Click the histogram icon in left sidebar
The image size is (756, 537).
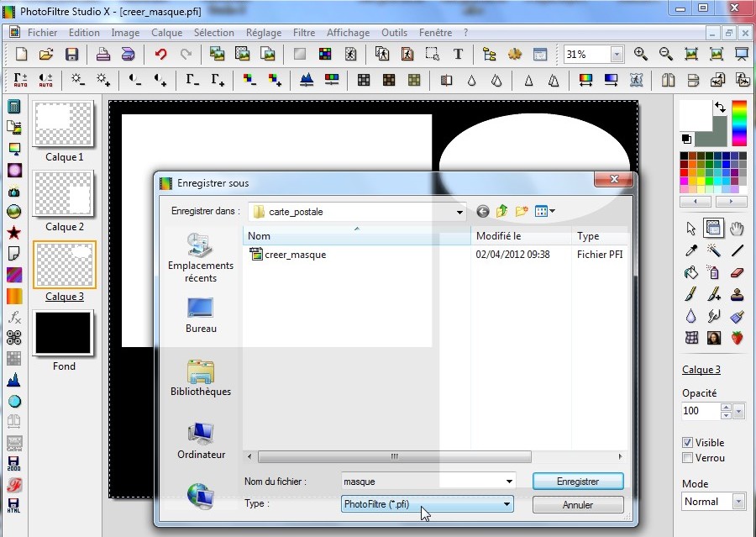pyautogui.click(x=14, y=380)
